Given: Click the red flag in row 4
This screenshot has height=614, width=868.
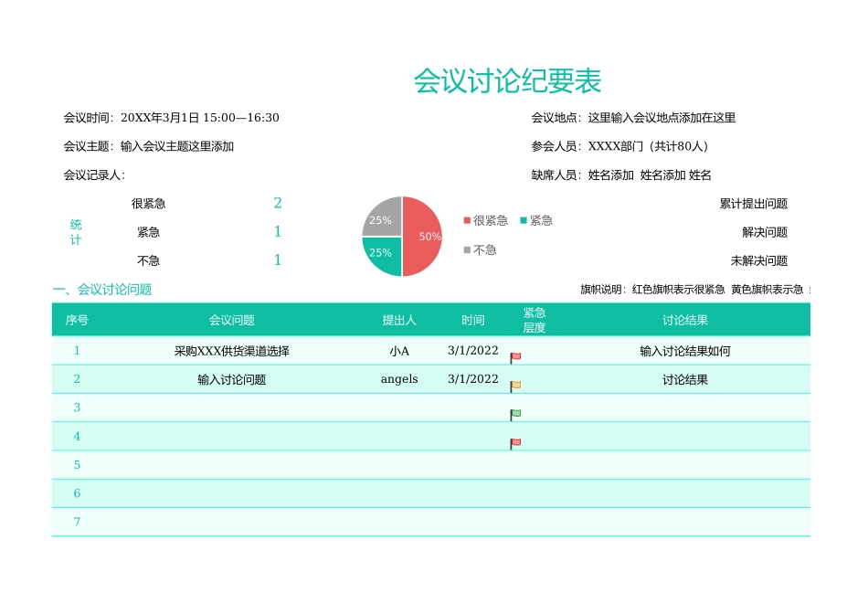Looking at the screenshot, I should (516, 441).
